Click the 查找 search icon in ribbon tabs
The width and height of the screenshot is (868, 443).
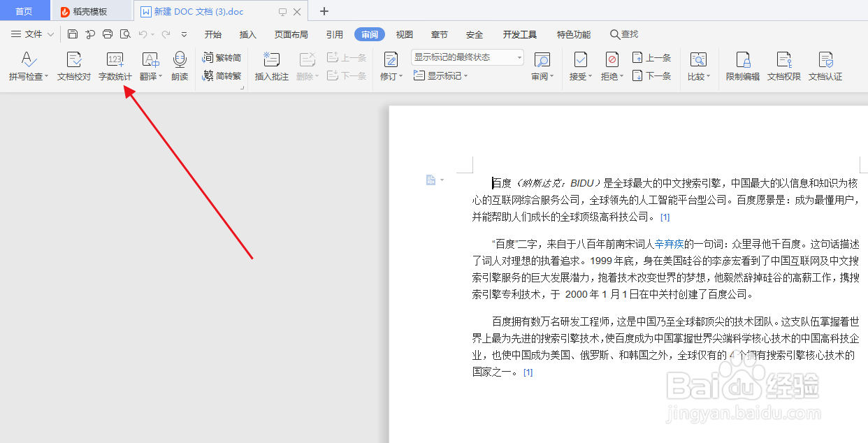pos(615,34)
